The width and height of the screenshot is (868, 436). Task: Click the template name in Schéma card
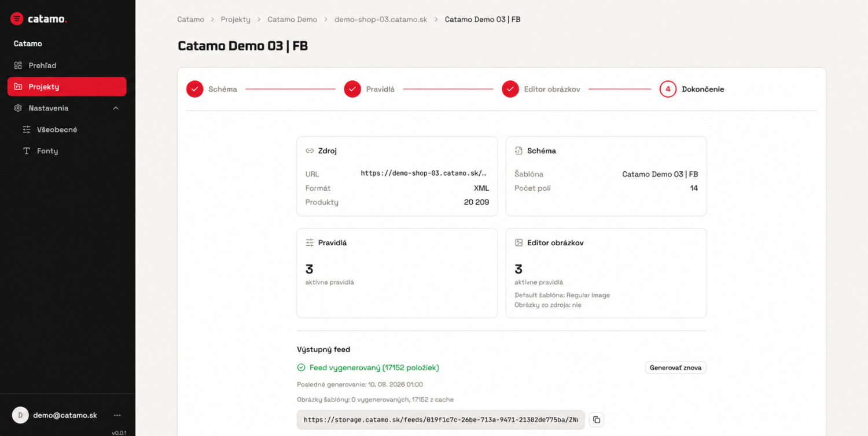pyautogui.click(x=660, y=174)
